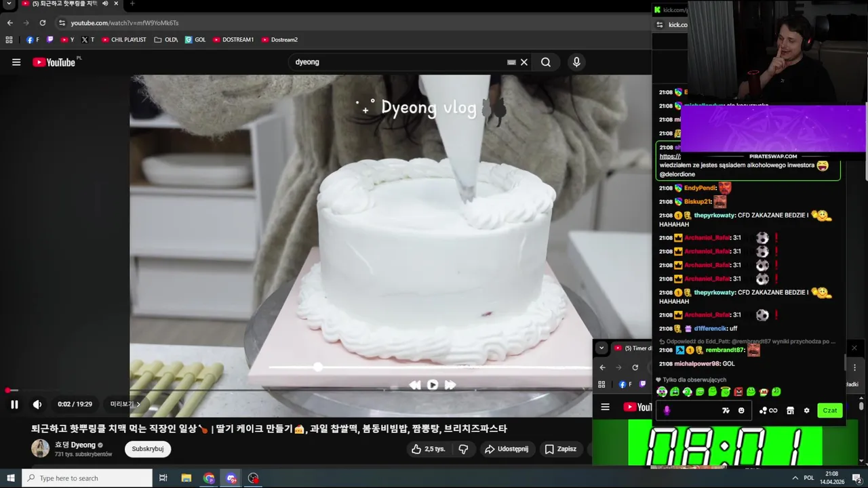
Task: Open the Kick chat shop icon
Action: click(x=790, y=411)
